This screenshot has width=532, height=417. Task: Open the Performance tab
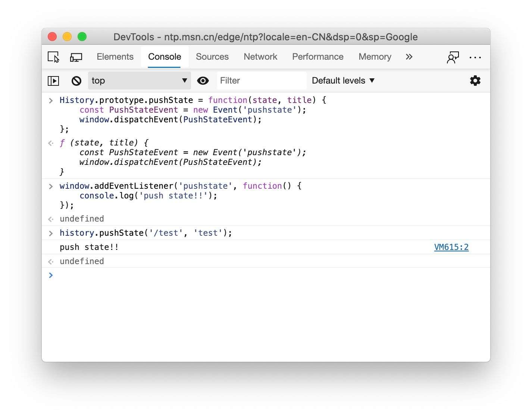click(x=318, y=57)
